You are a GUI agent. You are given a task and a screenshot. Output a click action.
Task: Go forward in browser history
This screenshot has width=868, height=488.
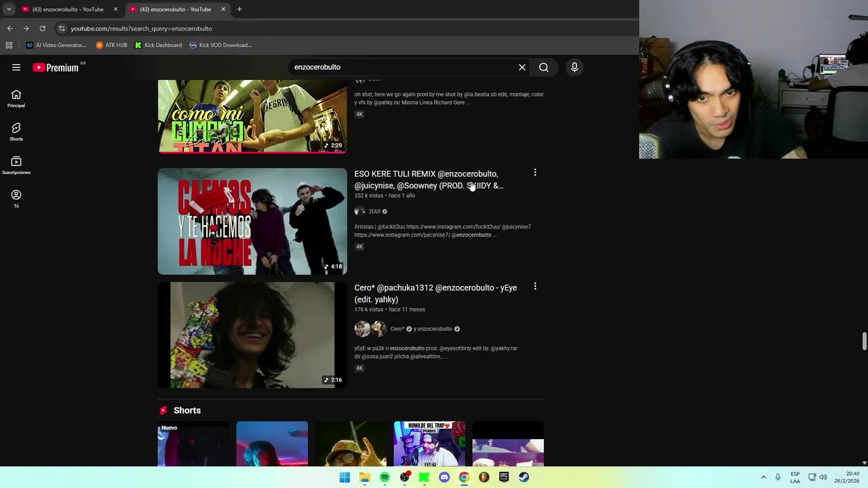point(26,28)
